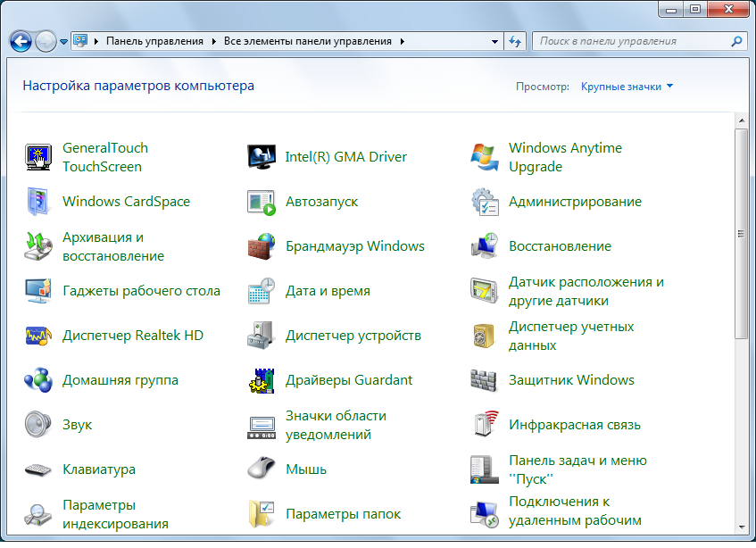
Task: Refresh the control panel view
Action: (x=515, y=41)
